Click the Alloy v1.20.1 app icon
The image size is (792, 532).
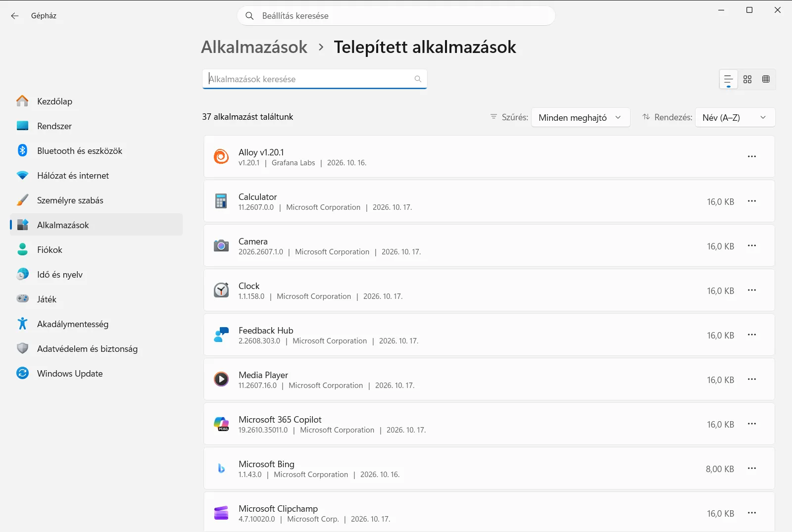pyautogui.click(x=221, y=156)
